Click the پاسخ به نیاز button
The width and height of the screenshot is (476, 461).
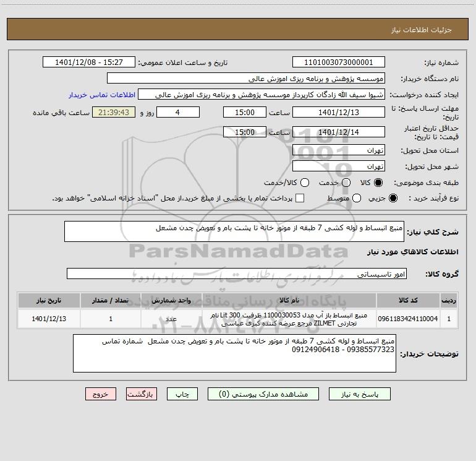[x=359, y=394]
